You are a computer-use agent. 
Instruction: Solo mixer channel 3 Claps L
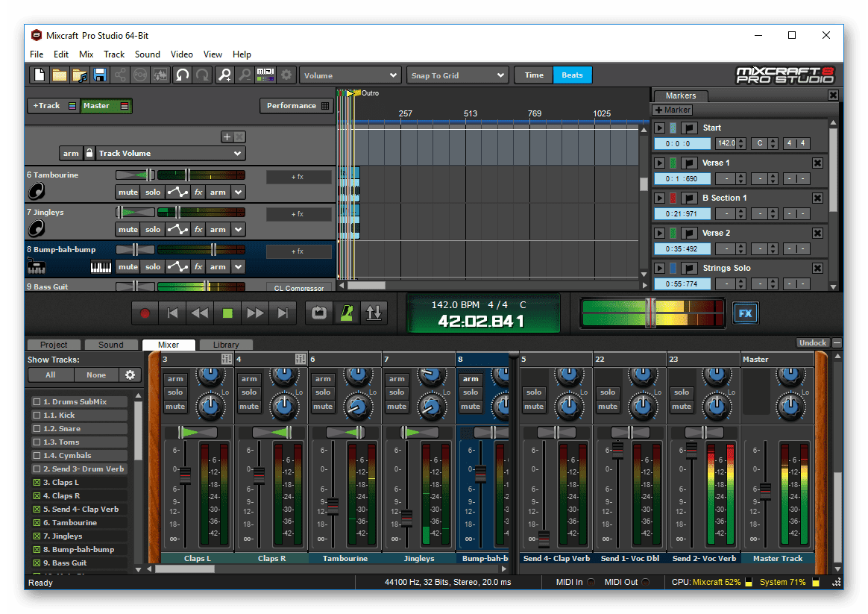click(175, 392)
